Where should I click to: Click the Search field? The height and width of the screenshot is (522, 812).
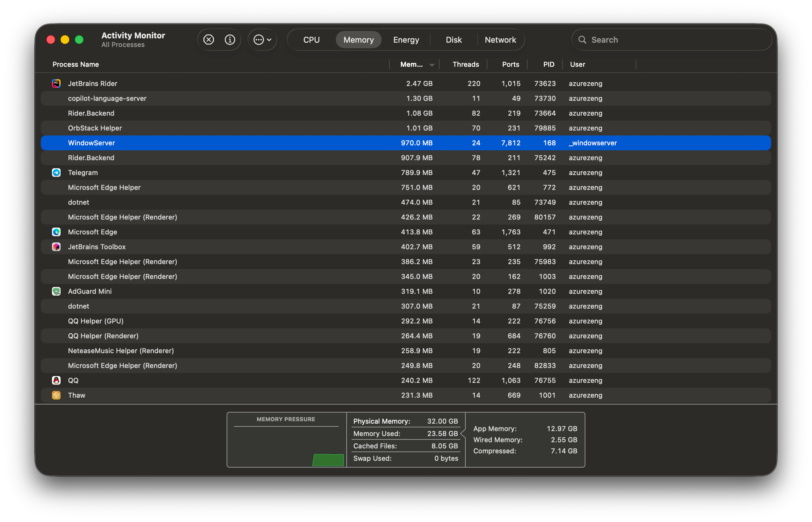point(672,40)
